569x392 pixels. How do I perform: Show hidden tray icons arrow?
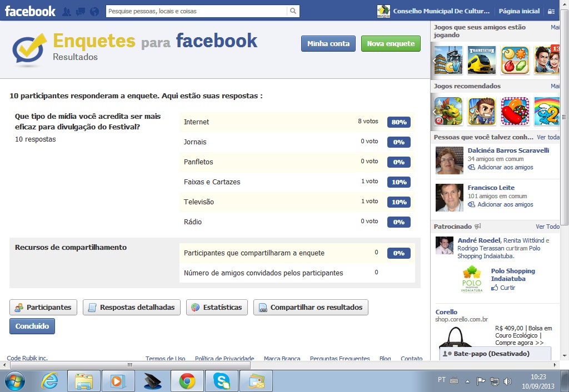point(467,381)
